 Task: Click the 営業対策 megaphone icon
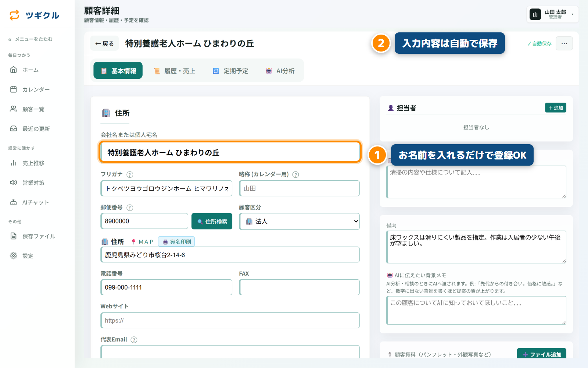click(14, 183)
